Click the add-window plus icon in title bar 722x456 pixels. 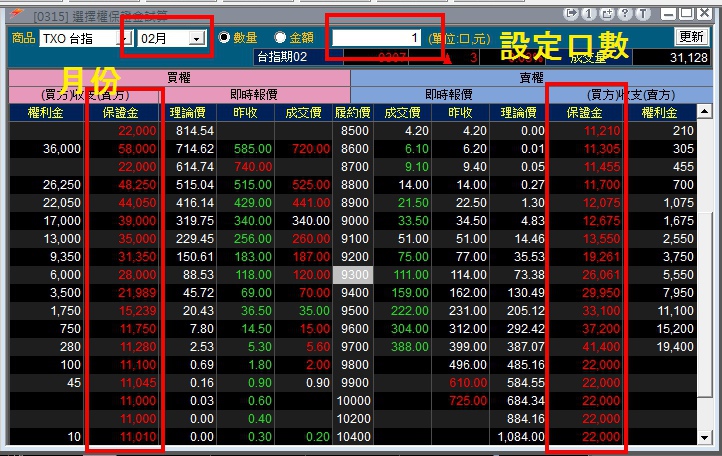pos(607,14)
